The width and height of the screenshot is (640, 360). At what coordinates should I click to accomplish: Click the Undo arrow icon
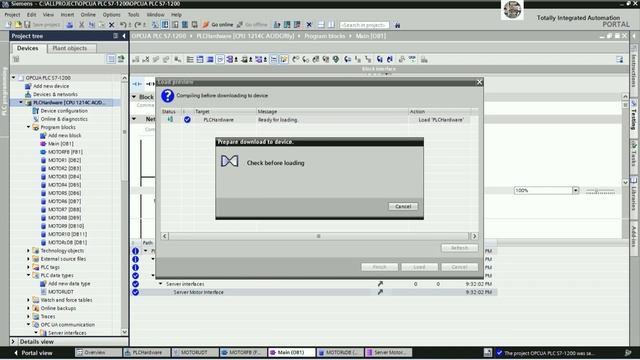[x=123, y=25]
